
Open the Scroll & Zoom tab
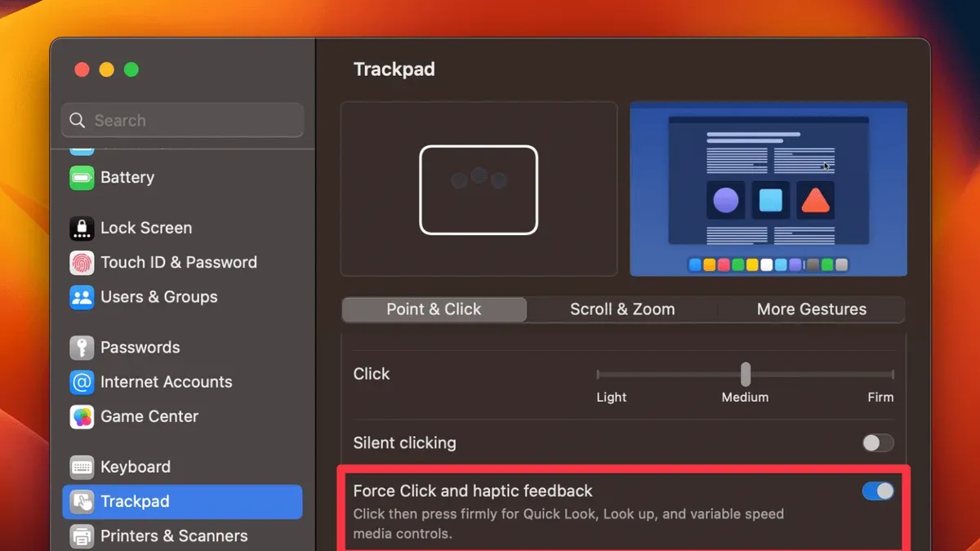tap(622, 309)
